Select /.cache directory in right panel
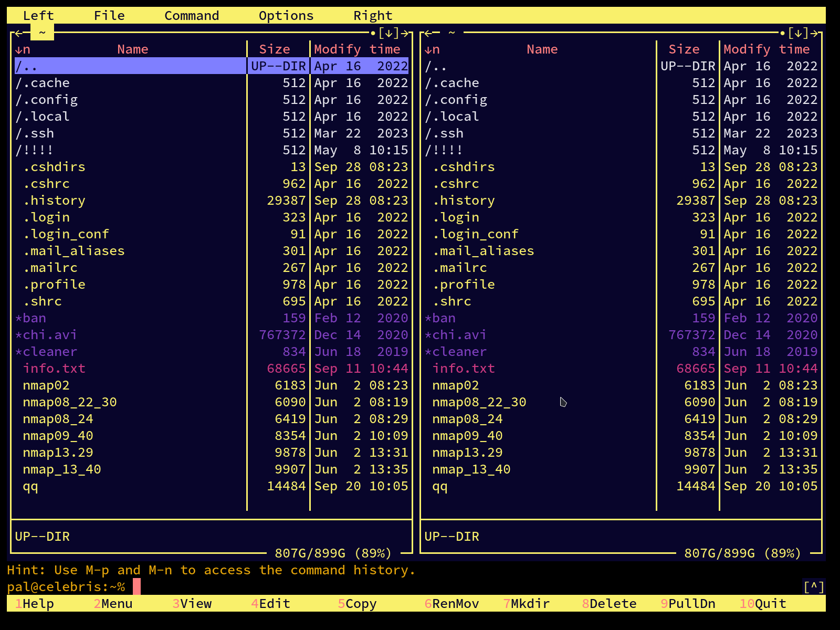This screenshot has height=630, width=840. point(621,83)
